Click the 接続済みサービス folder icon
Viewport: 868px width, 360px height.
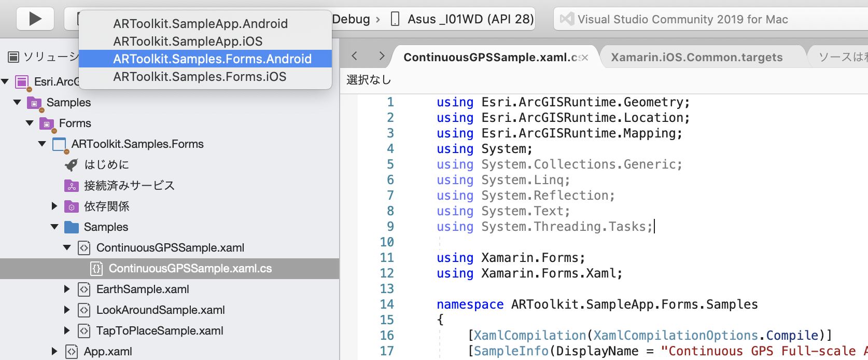tap(72, 186)
